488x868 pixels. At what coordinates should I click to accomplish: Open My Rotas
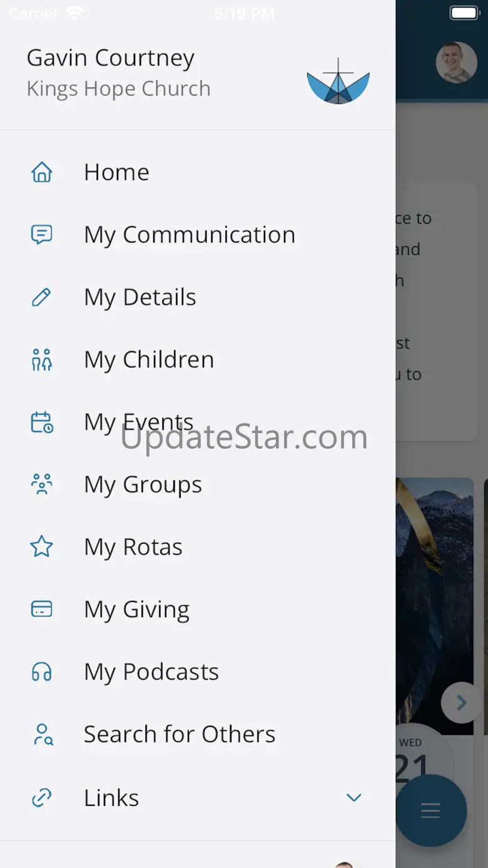pyautogui.click(x=198, y=547)
